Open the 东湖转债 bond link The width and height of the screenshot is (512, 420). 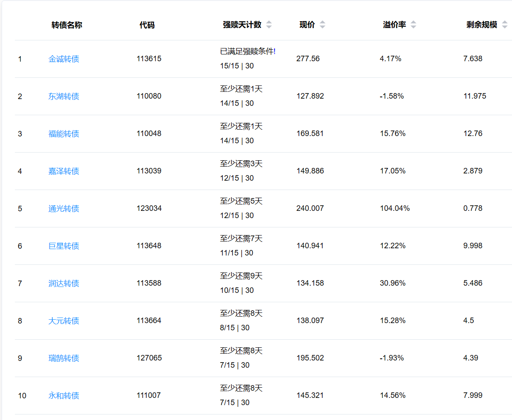click(x=64, y=96)
